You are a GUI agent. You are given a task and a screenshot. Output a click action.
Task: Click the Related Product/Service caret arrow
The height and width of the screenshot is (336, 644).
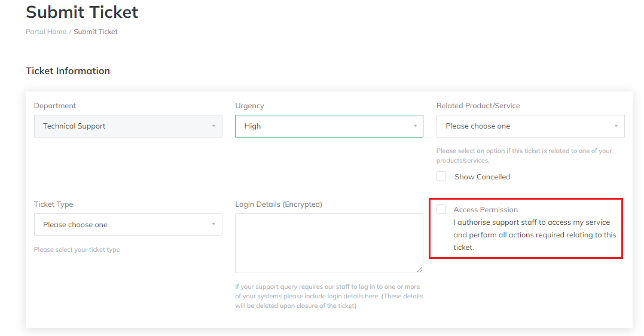pos(616,126)
